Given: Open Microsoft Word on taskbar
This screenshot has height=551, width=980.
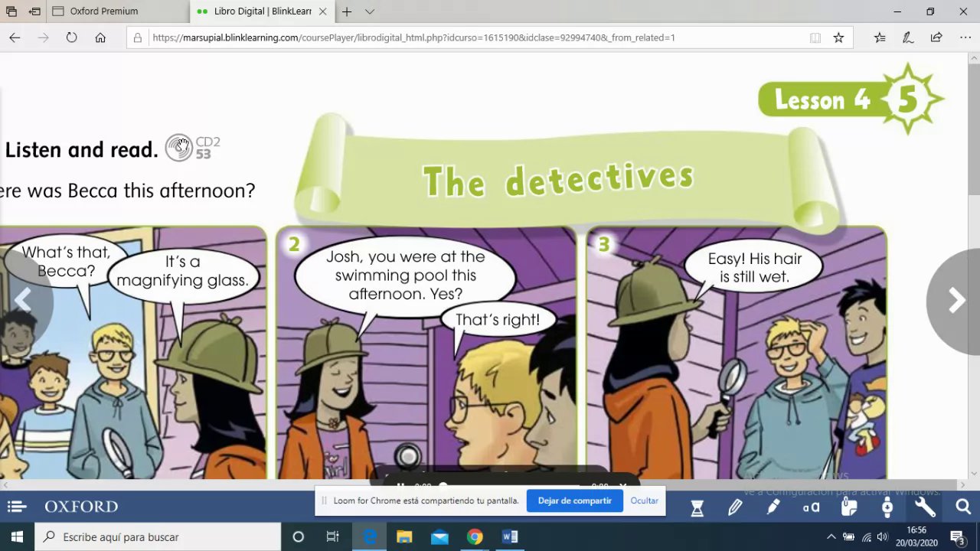Looking at the screenshot, I should click(x=510, y=536).
